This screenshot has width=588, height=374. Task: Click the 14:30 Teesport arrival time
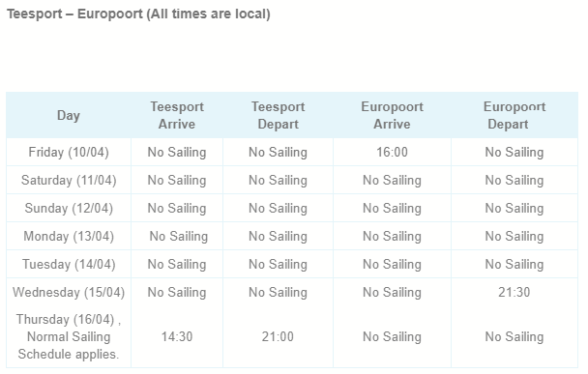(x=177, y=336)
